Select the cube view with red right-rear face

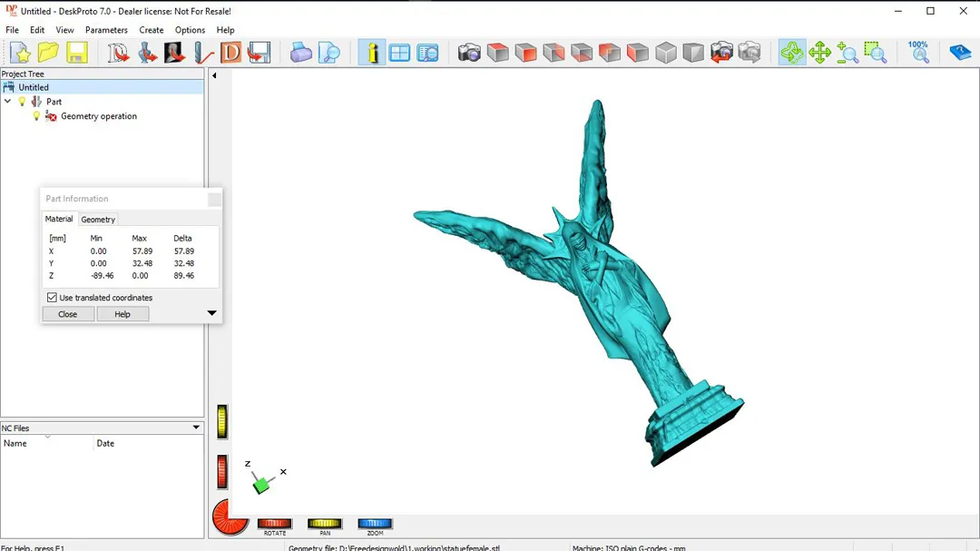[x=610, y=53]
